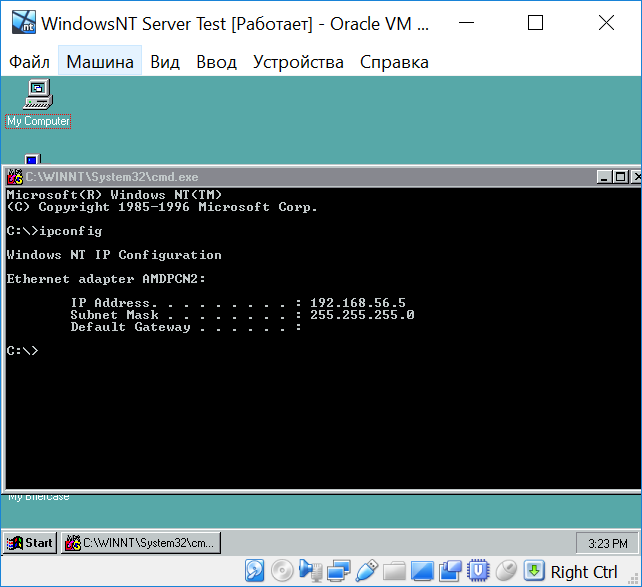The height and width of the screenshot is (587, 642).
Task: Click the recording overlapping-screens status icon
Action: click(450, 571)
